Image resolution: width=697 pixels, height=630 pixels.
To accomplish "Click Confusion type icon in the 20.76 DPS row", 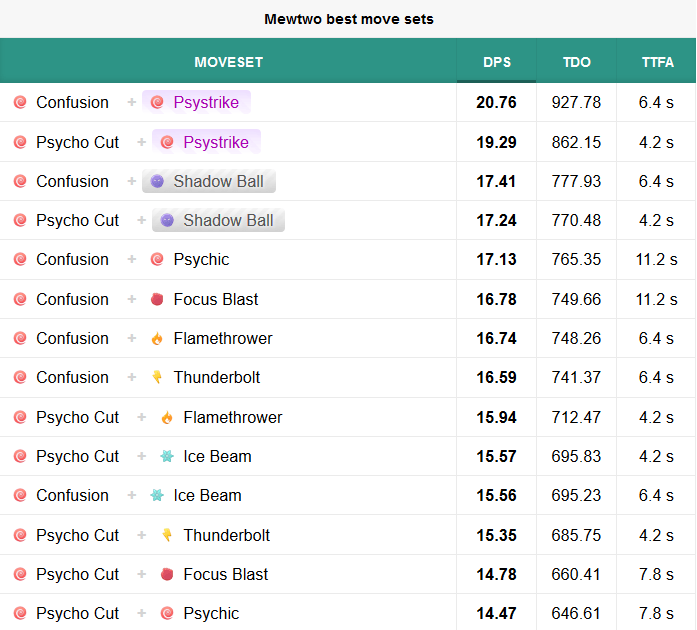I will pyautogui.click(x=20, y=102).
